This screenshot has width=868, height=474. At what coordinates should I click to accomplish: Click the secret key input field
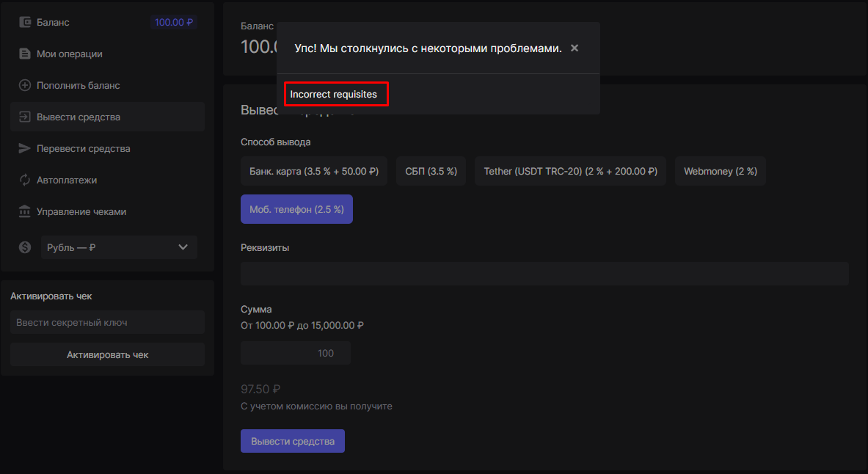point(107,323)
